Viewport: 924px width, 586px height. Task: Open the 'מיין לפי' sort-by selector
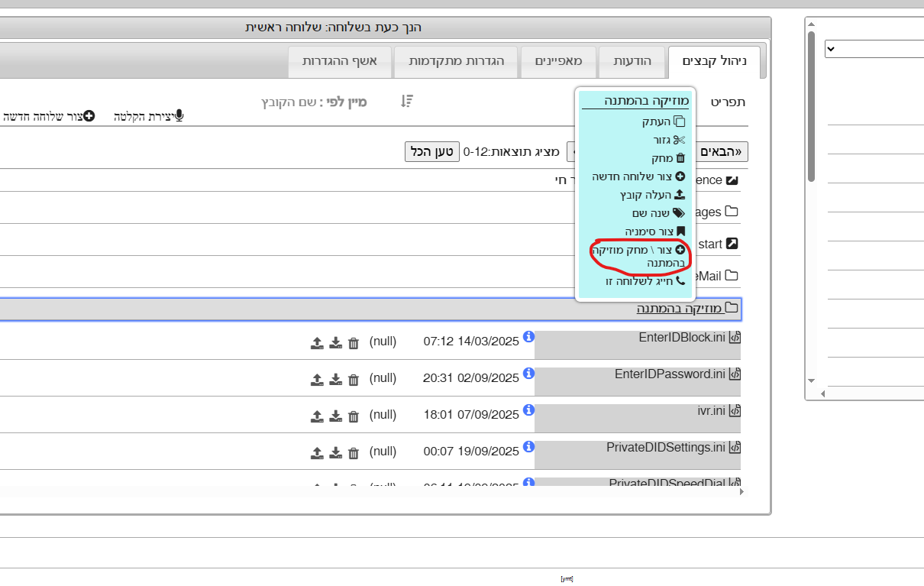(x=314, y=102)
